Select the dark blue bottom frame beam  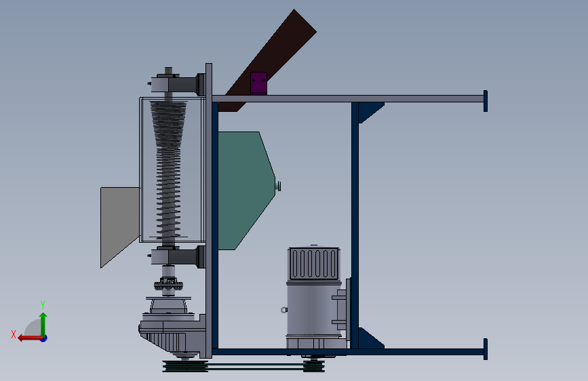click(x=348, y=352)
